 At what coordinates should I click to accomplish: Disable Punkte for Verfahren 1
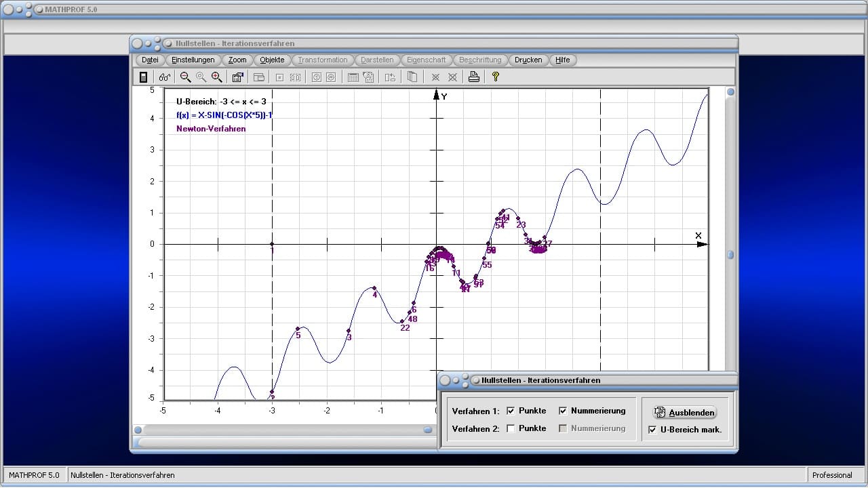511,411
